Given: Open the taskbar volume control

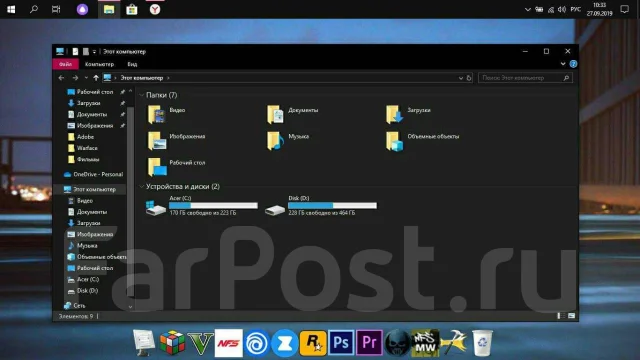Looking at the screenshot, I should [x=562, y=9].
